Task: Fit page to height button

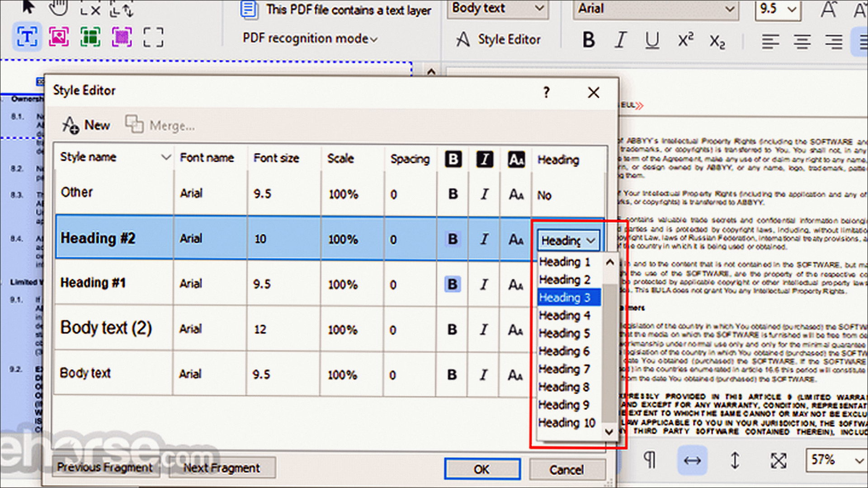Action: [735, 460]
